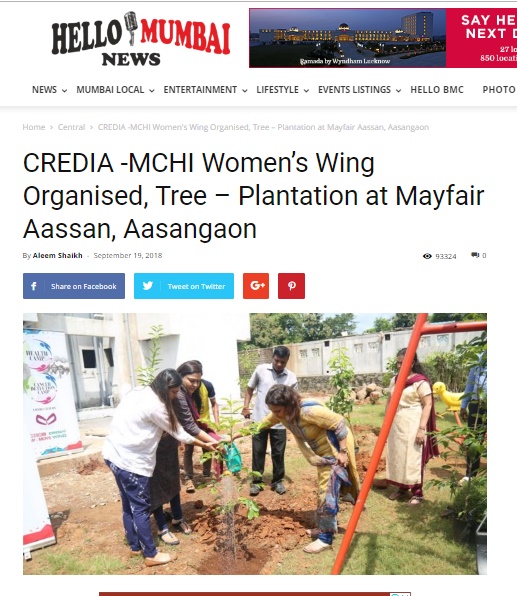The height and width of the screenshot is (596, 517).
Task: Open the PHOTO menu item
Action: [499, 90]
